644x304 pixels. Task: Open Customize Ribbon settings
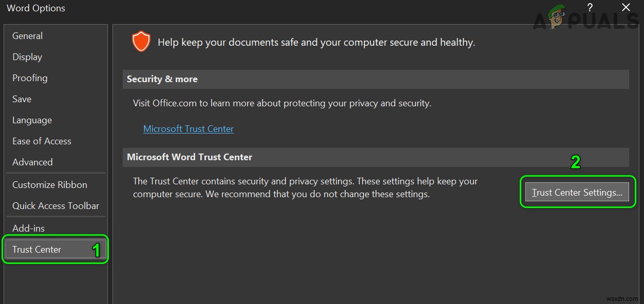click(x=50, y=185)
